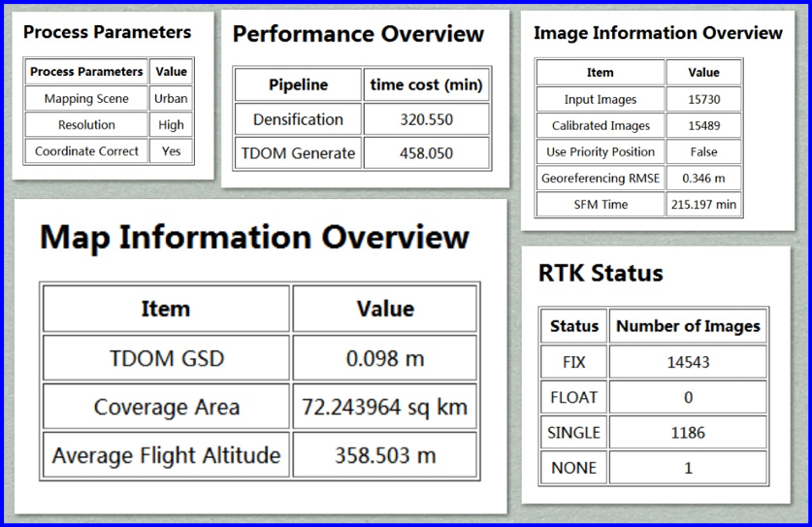
Task: Click the Performance Overview title
Action: tap(358, 35)
